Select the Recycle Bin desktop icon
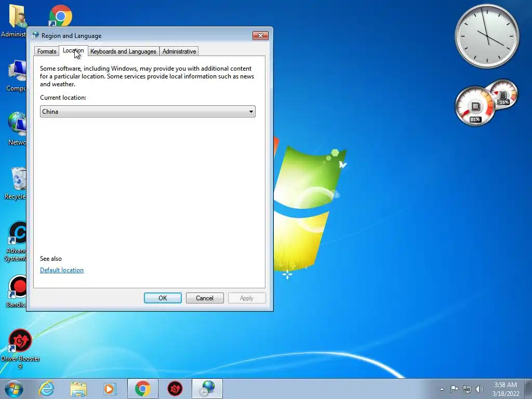This screenshot has width=532, height=399. coord(16,183)
